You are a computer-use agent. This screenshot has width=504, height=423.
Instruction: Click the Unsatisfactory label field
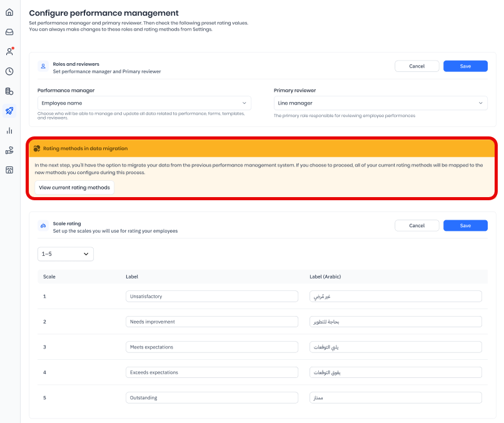[x=212, y=296]
